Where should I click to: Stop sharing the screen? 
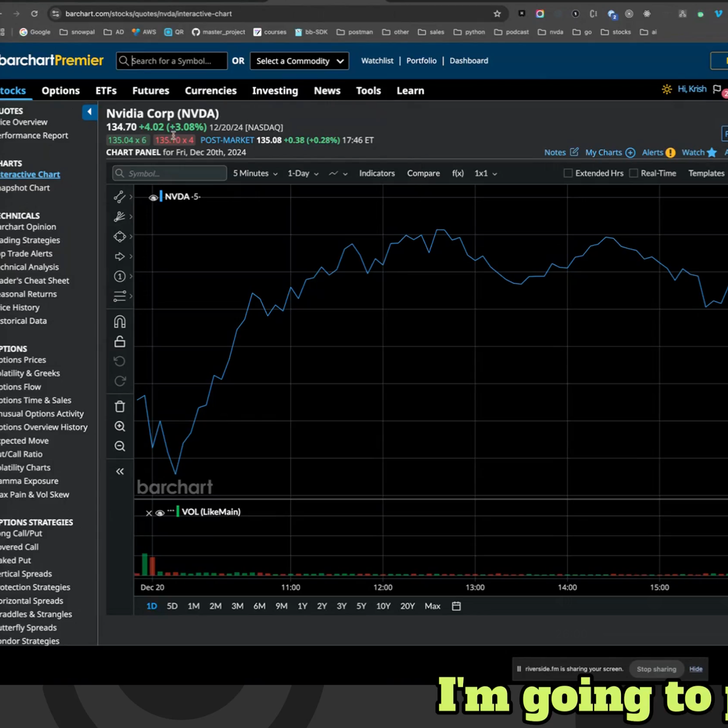[656, 669]
